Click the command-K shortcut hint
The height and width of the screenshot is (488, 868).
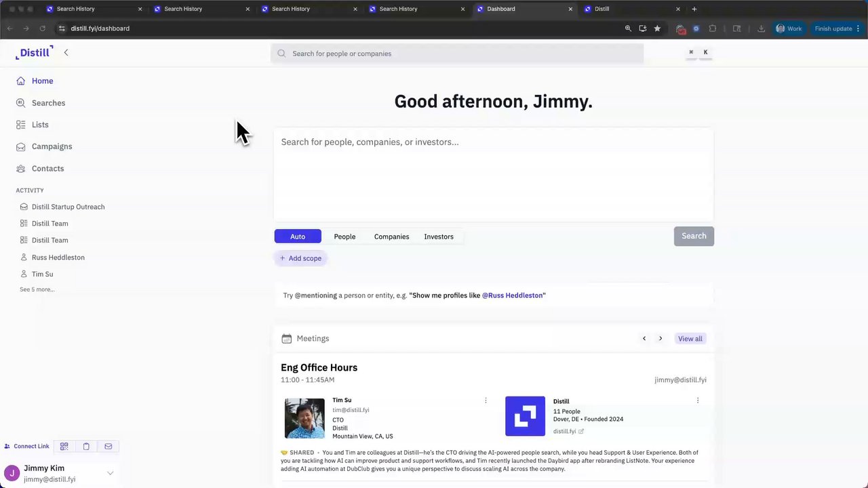coord(698,52)
